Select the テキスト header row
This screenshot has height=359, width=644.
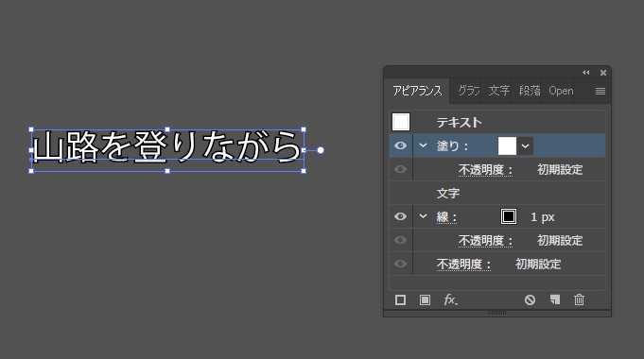pos(497,122)
